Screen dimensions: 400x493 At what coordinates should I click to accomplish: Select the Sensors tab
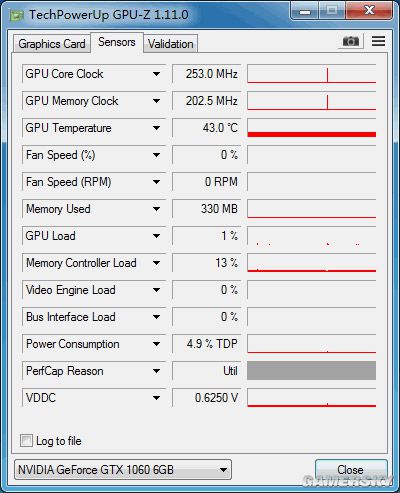coord(117,42)
